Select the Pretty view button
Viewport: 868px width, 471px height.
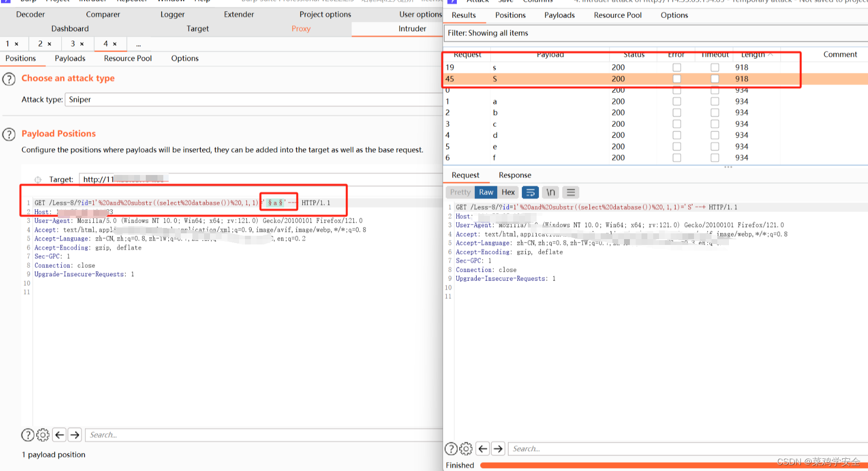[460, 192]
